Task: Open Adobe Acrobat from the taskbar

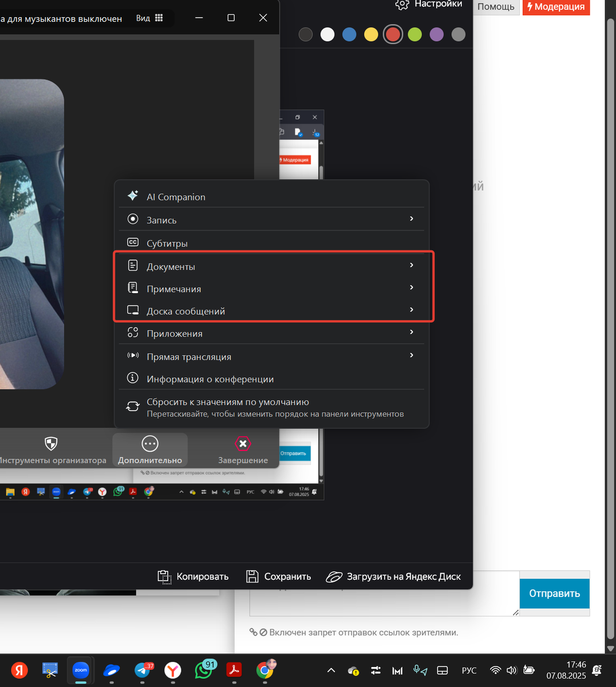Action: pyautogui.click(x=234, y=670)
